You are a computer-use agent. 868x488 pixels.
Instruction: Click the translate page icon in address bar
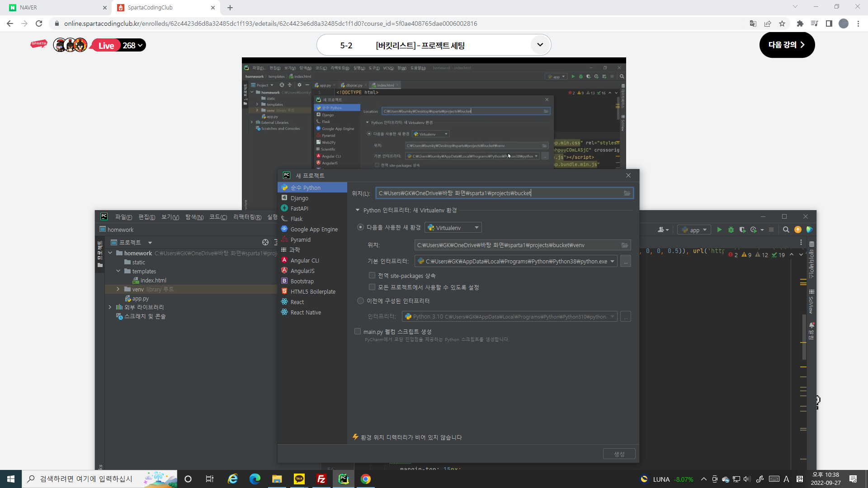753,23
